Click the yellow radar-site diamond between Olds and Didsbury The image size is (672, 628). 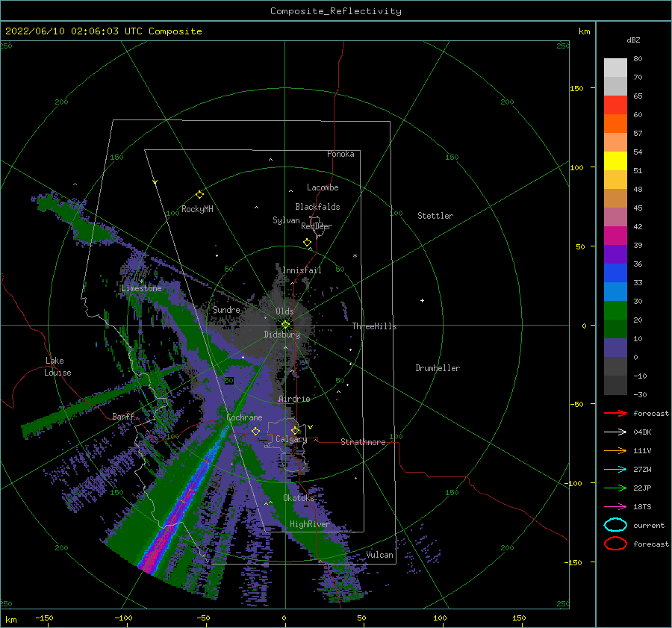click(x=285, y=325)
